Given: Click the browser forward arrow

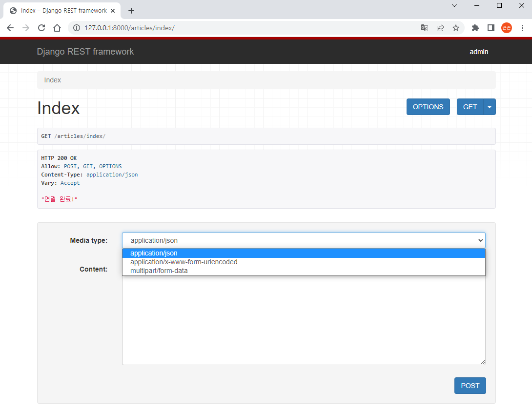Looking at the screenshot, I should (26, 28).
